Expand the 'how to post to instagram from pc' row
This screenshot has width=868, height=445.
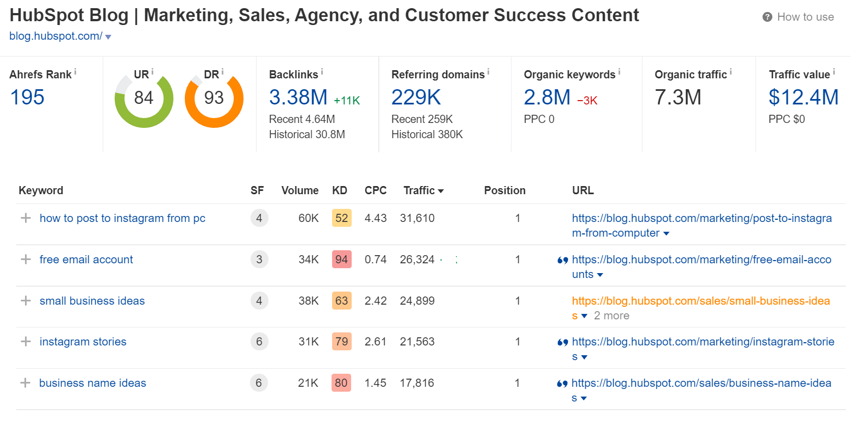pos(26,218)
